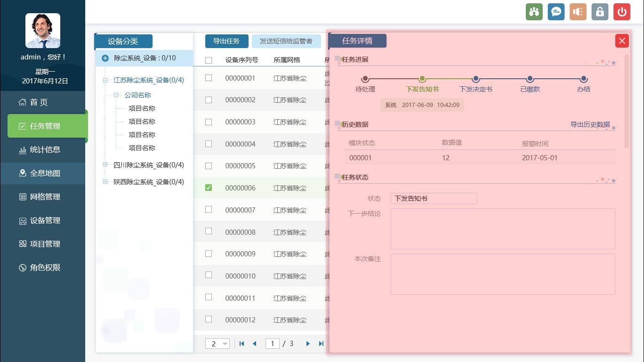Click the gray lock icon
This screenshot has width=644, height=362.
(x=600, y=12)
